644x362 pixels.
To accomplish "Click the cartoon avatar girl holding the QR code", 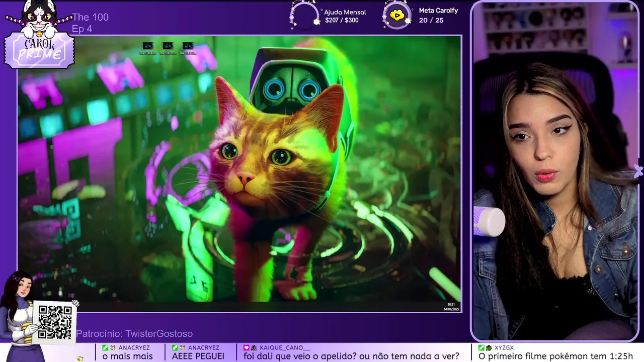I will [x=20, y=317].
